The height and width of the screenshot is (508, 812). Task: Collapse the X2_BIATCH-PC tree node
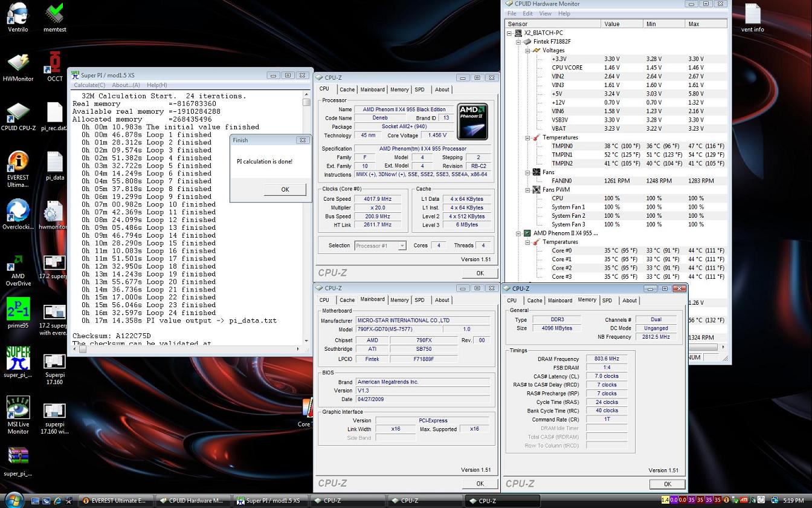(509, 33)
